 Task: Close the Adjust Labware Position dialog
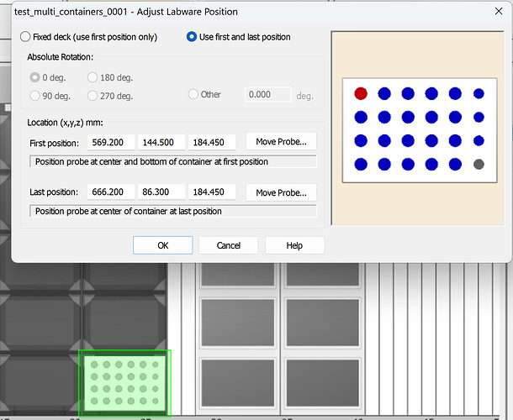(x=499, y=12)
